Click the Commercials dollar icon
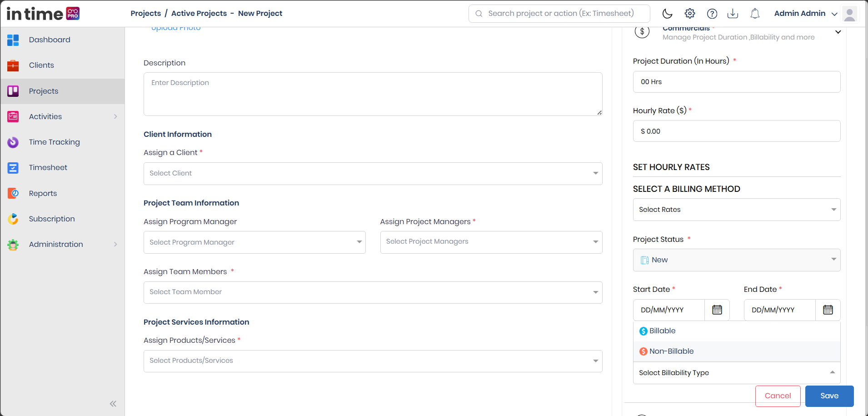Image resolution: width=868 pixels, height=416 pixels. click(642, 31)
